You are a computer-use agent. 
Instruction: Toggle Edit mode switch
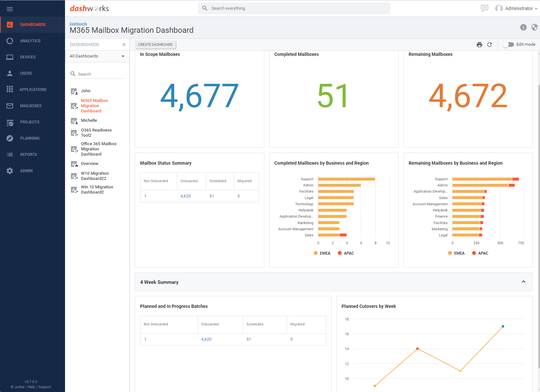(x=508, y=44)
